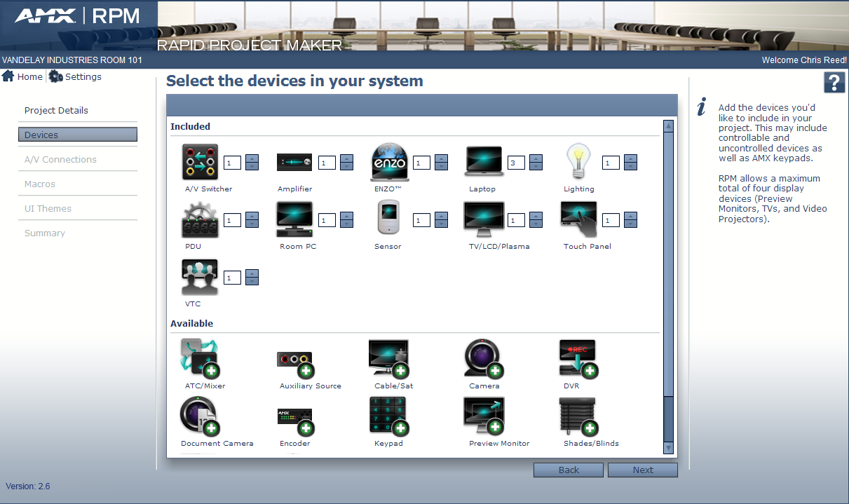Increase the Sensor quantity

click(441, 216)
